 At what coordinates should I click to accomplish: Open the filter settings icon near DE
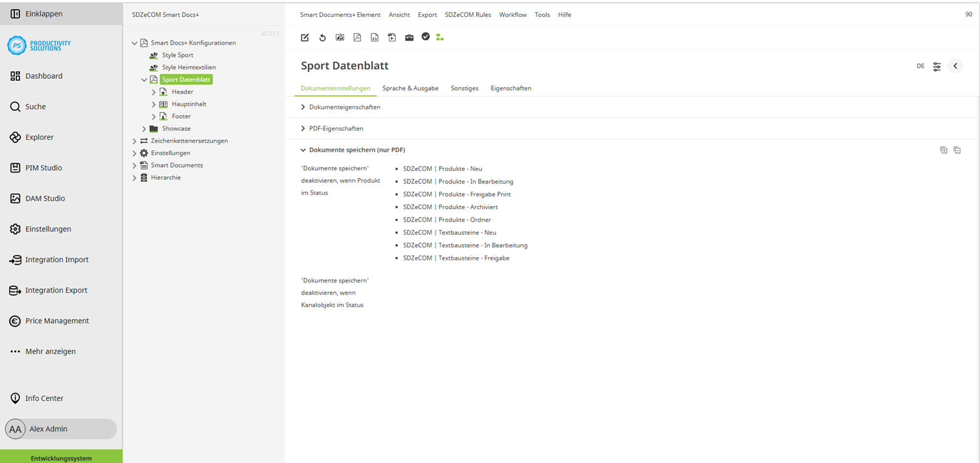(936, 65)
